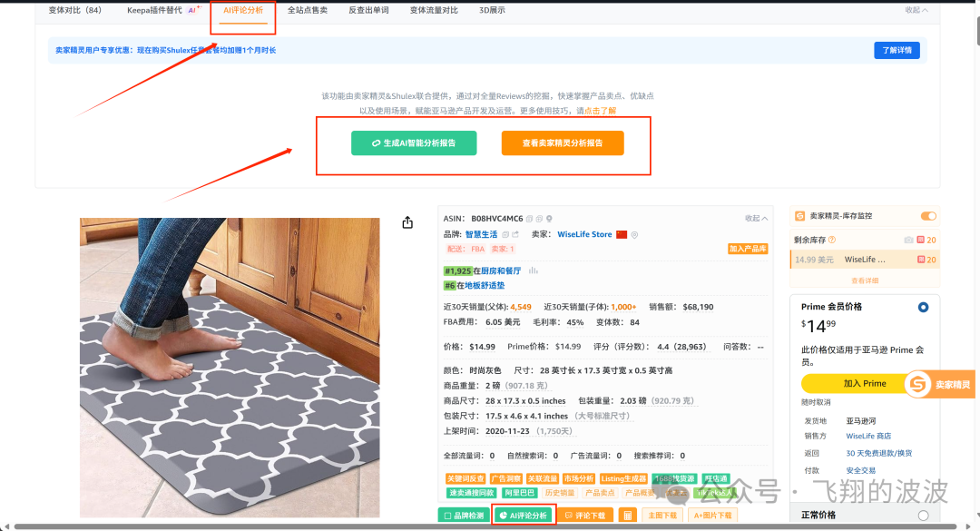The height and width of the screenshot is (531, 980).
Task: Open the 变体流量对比 tab
Action: click(434, 10)
